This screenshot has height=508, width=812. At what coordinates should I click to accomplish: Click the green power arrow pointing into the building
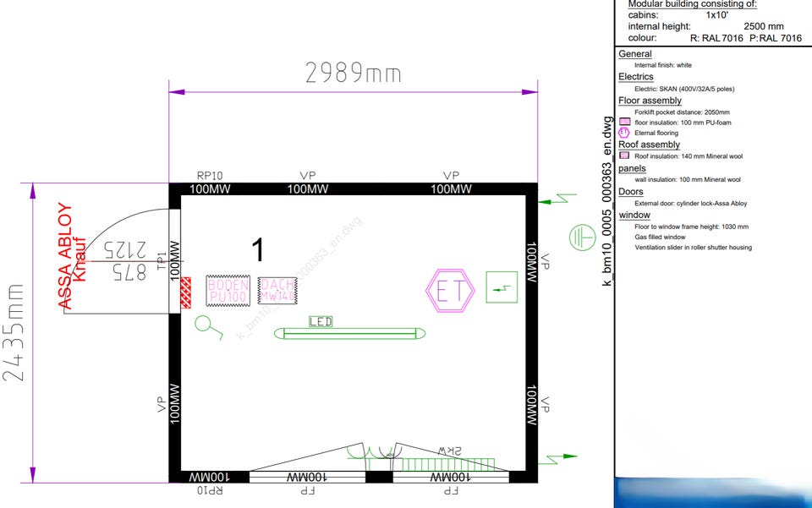tap(557, 199)
